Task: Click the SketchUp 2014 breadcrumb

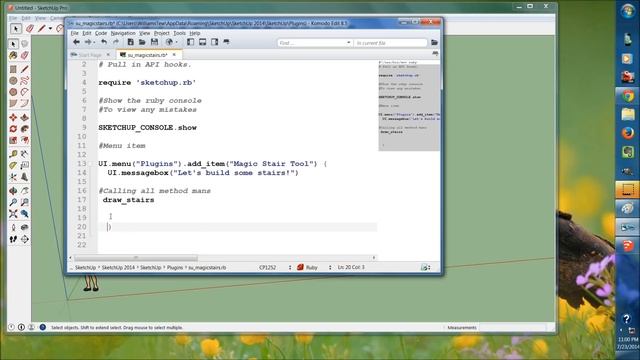Action: [x=118, y=268]
